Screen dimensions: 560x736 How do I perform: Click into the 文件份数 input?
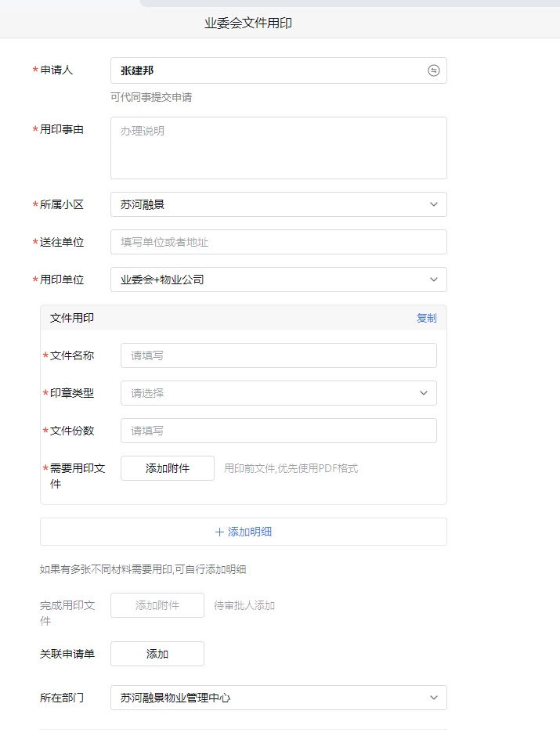[278, 431]
